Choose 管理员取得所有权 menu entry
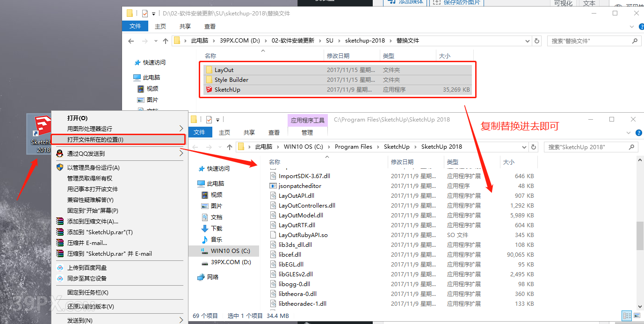 coord(90,178)
